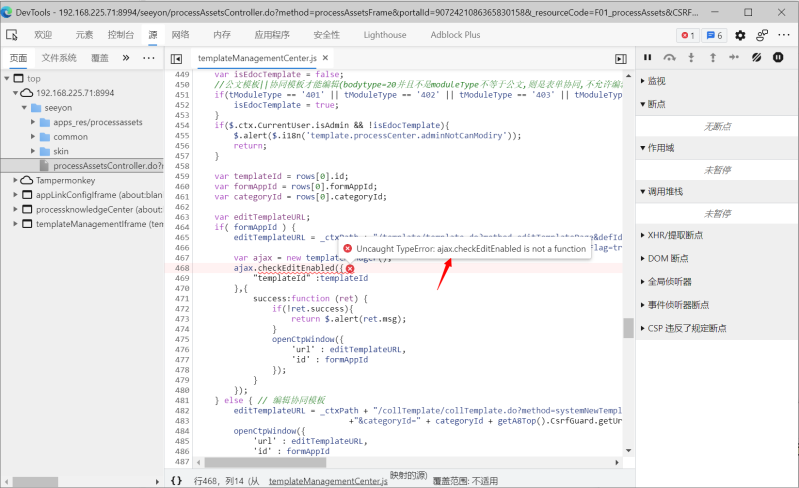
Task: Click the templateManagementCenter.js link in status bar
Action: click(327, 481)
